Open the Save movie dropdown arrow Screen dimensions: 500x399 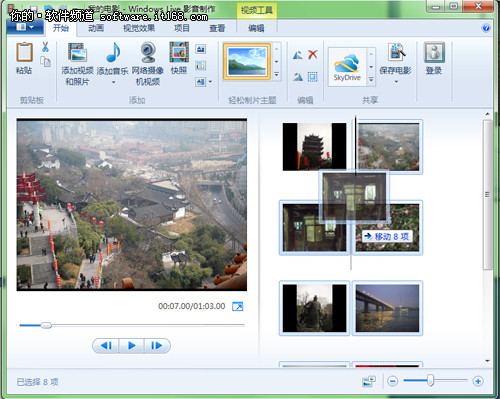(396, 81)
